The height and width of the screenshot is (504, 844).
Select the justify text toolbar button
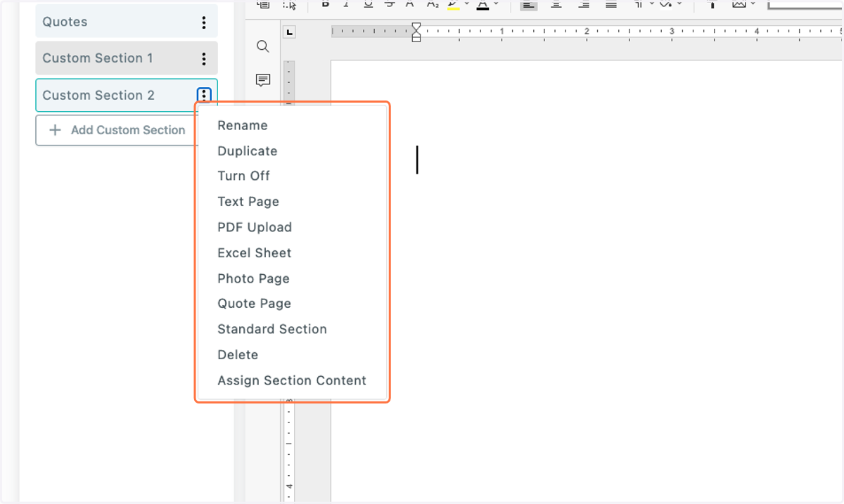[x=611, y=5]
